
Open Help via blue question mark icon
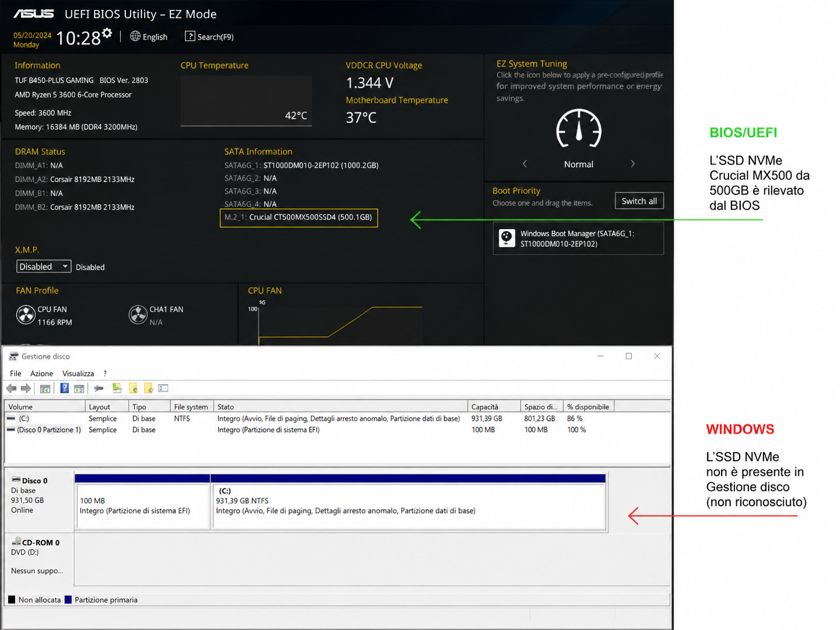[64, 388]
